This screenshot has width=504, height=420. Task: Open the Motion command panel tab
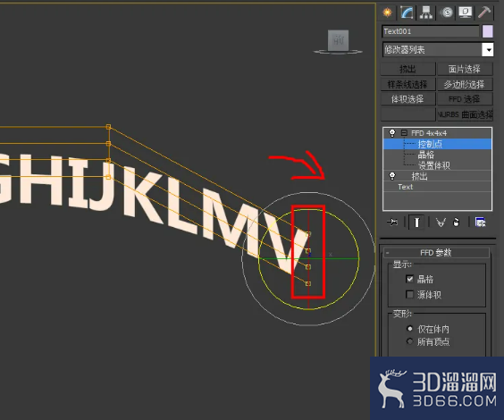(446, 13)
